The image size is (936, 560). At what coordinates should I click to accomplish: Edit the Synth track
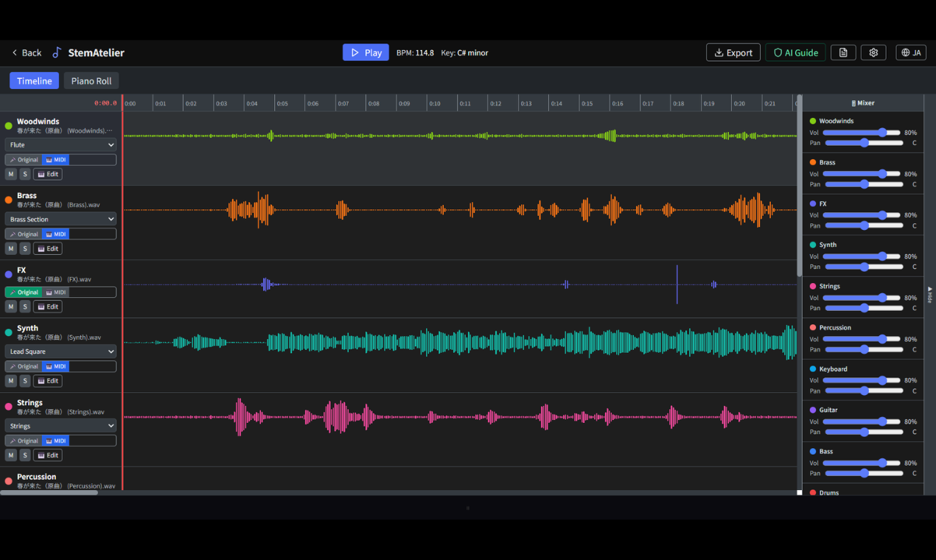point(48,381)
